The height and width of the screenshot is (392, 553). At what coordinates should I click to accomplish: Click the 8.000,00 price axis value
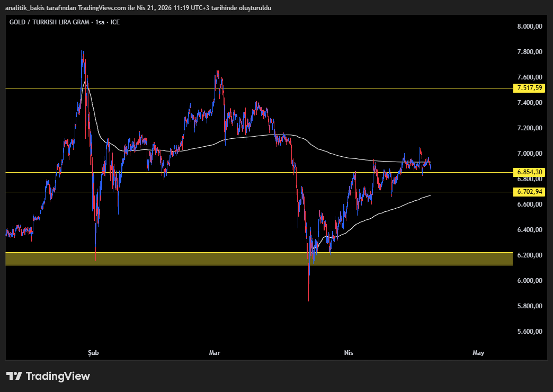pyautogui.click(x=530, y=26)
